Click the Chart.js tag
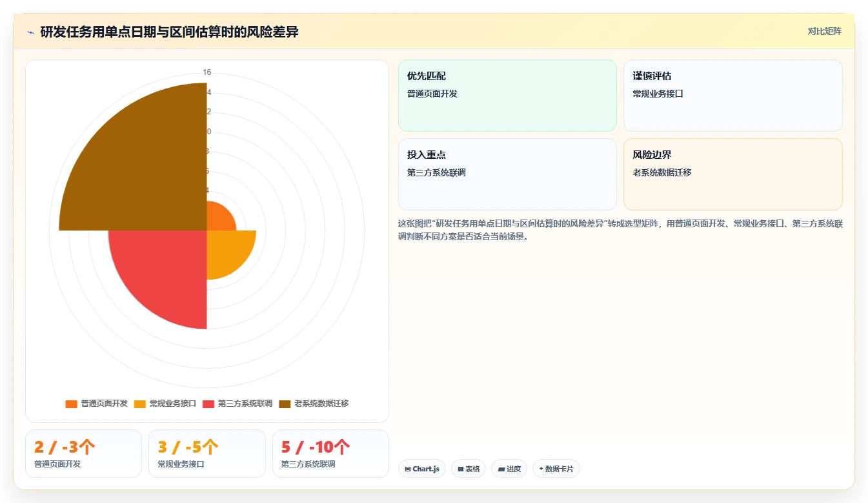The width and height of the screenshot is (868, 503). 422,469
